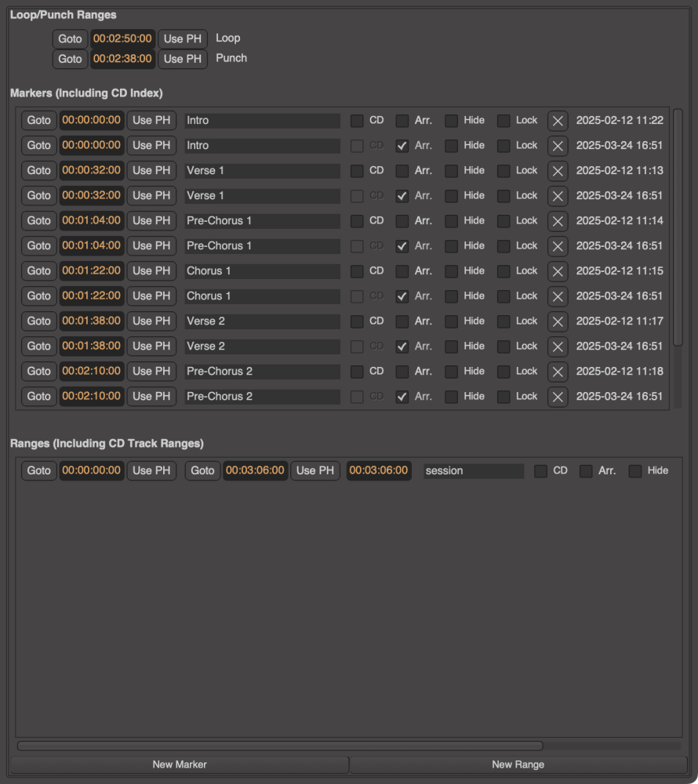Image resolution: width=698 pixels, height=784 pixels.
Task: Click the horizontal scrollbar above New Marker
Action: (x=280, y=746)
